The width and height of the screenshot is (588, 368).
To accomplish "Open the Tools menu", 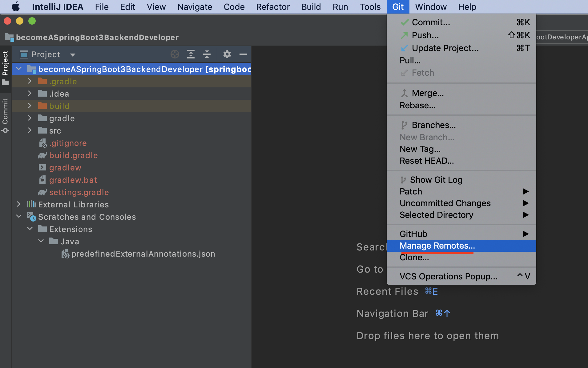I will pyautogui.click(x=370, y=7).
